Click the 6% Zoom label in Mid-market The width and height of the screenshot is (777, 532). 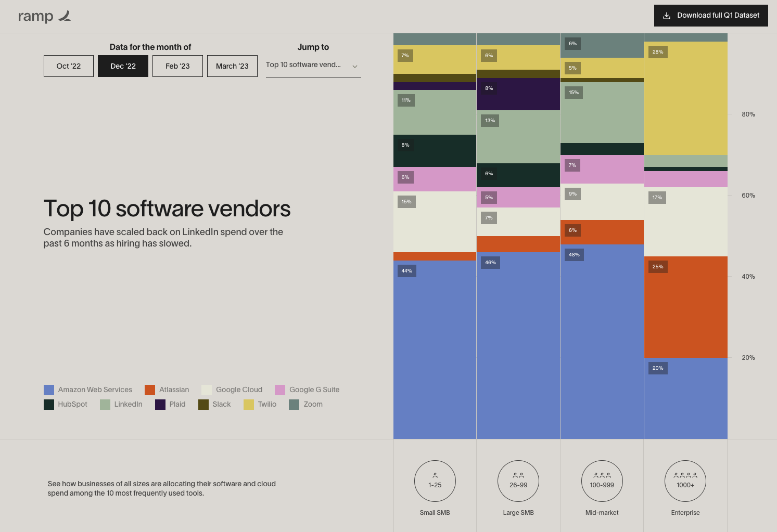point(572,44)
